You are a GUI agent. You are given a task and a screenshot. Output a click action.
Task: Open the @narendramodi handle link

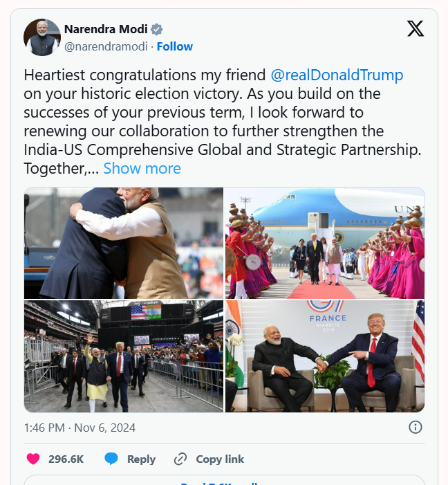106,46
